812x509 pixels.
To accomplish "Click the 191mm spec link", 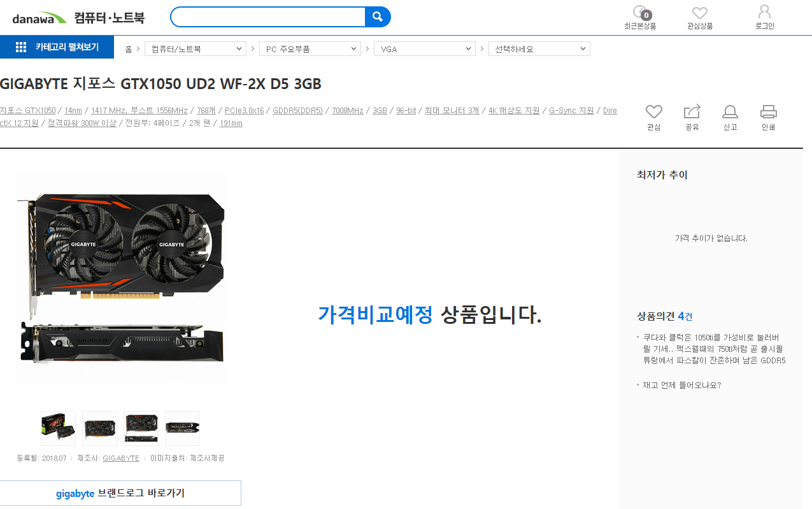I will 231,123.
